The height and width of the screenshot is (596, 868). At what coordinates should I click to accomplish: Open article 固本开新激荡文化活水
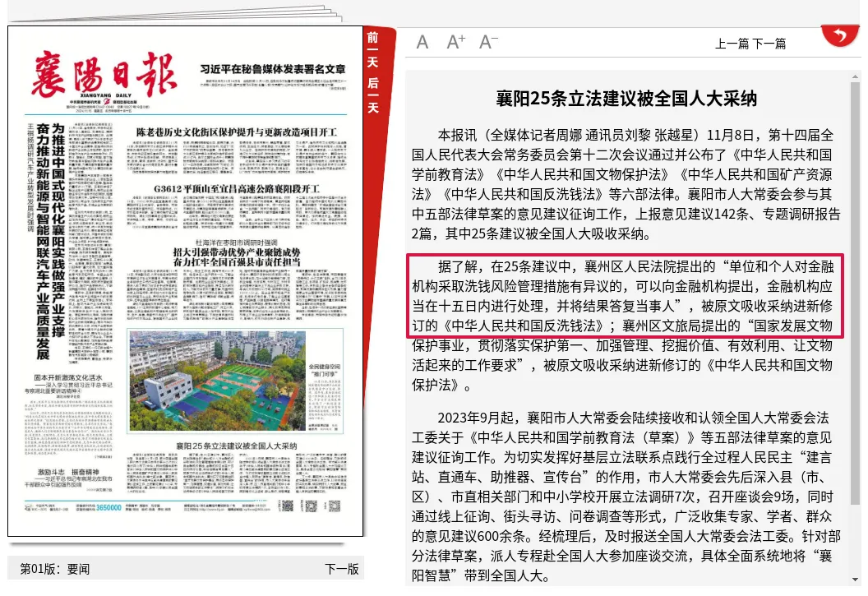coord(68,377)
